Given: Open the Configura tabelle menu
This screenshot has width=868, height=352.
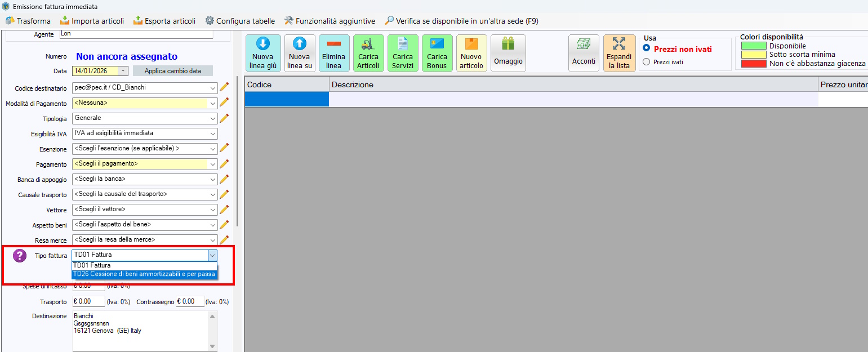Looking at the screenshot, I should pos(240,21).
